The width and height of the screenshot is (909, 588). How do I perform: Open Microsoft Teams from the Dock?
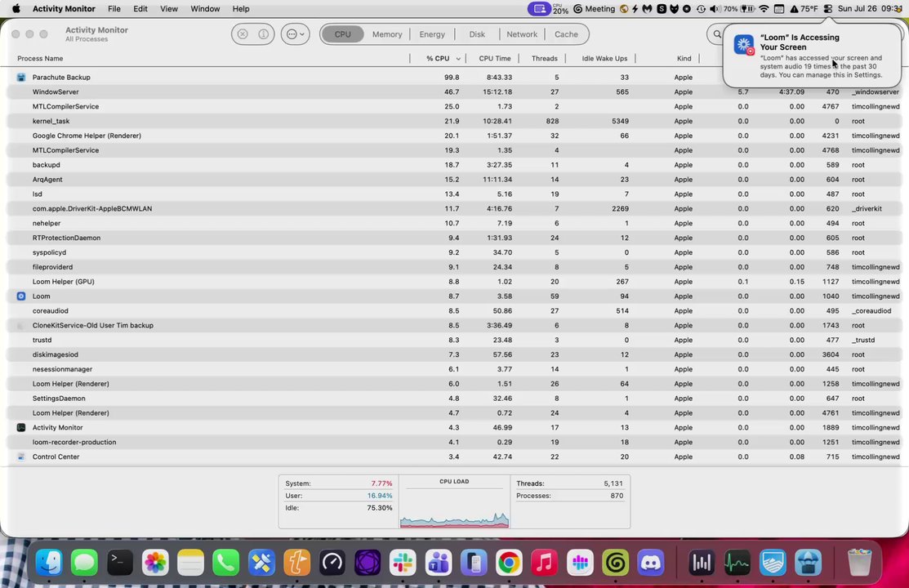point(439,563)
